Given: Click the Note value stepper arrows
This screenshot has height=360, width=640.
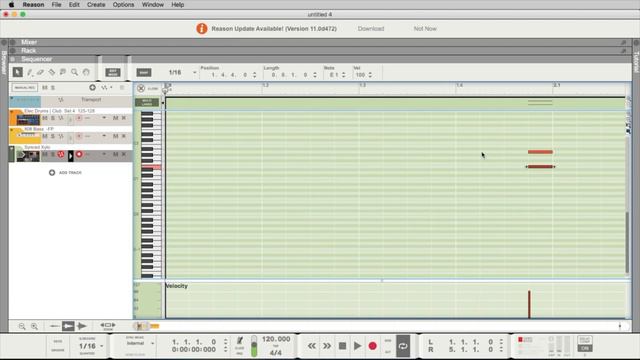Looking at the screenshot, I should pyautogui.click(x=344, y=75).
